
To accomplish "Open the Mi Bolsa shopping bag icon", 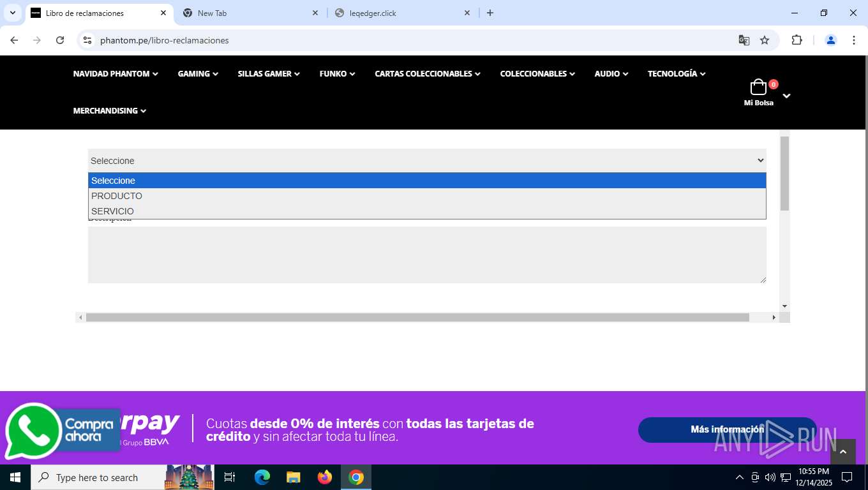I will pyautogui.click(x=758, y=87).
